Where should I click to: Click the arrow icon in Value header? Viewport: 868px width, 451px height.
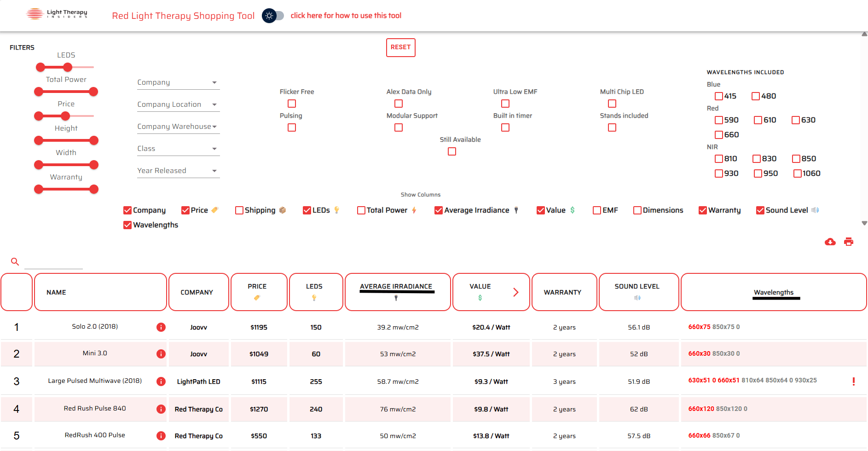pyautogui.click(x=516, y=292)
